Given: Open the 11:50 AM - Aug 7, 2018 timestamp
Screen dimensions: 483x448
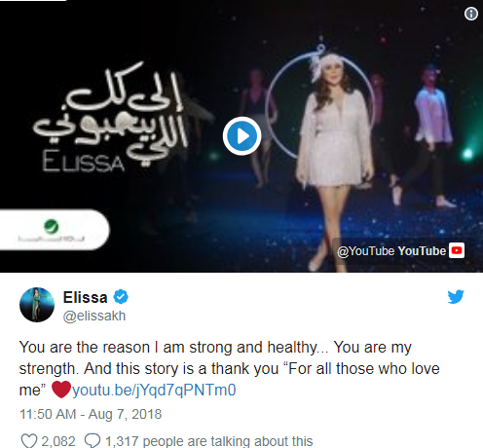Looking at the screenshot, I should (x=91, y=414).
